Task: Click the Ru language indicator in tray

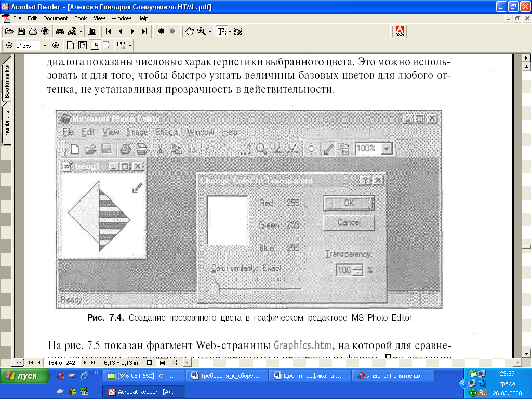Action: click(x=483, y=393)
